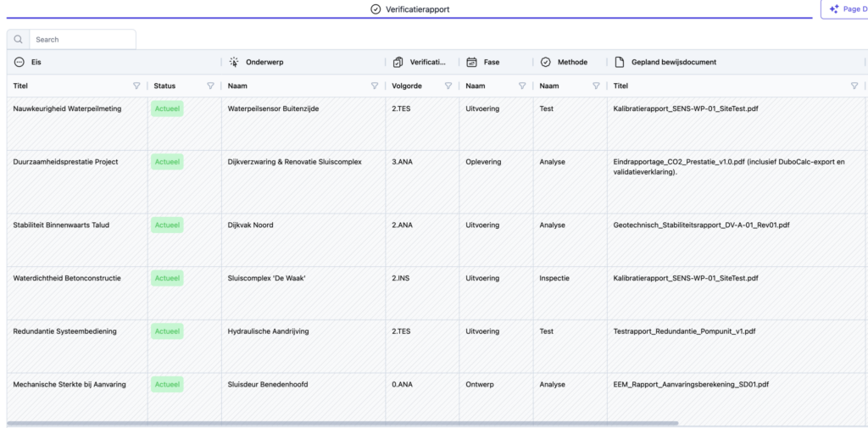Click the search magnifier icon
The width and height of the screenshot is (868, 428).
(18, 40)
